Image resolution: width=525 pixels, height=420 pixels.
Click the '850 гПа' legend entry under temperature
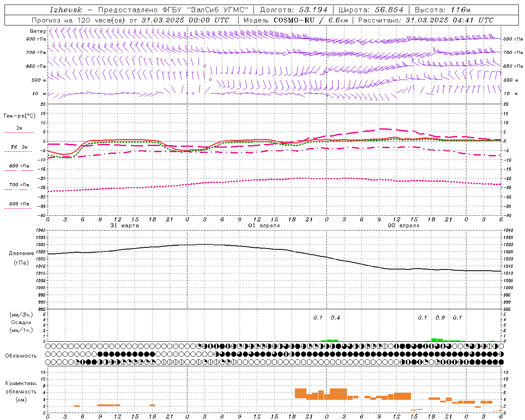coord(19,166)
